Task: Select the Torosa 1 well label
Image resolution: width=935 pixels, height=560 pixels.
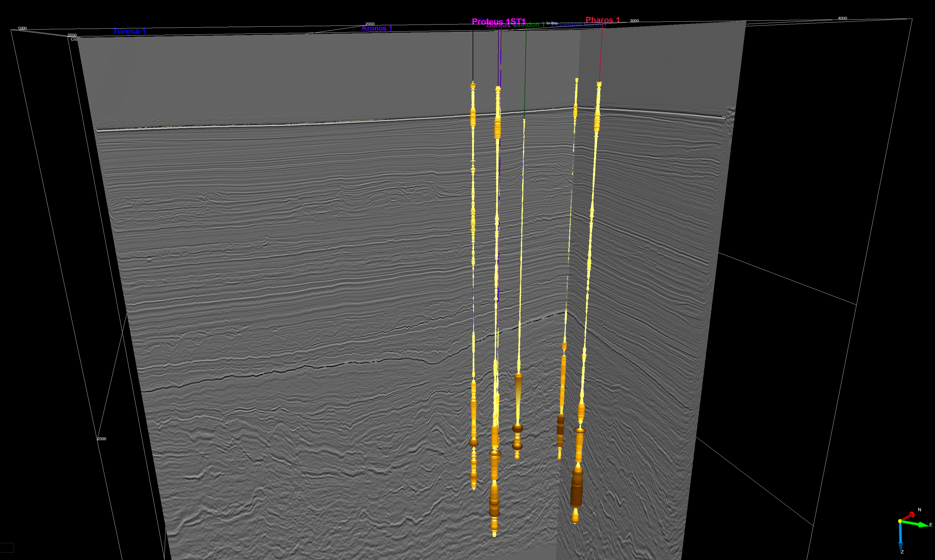Action: pos(129,31)
